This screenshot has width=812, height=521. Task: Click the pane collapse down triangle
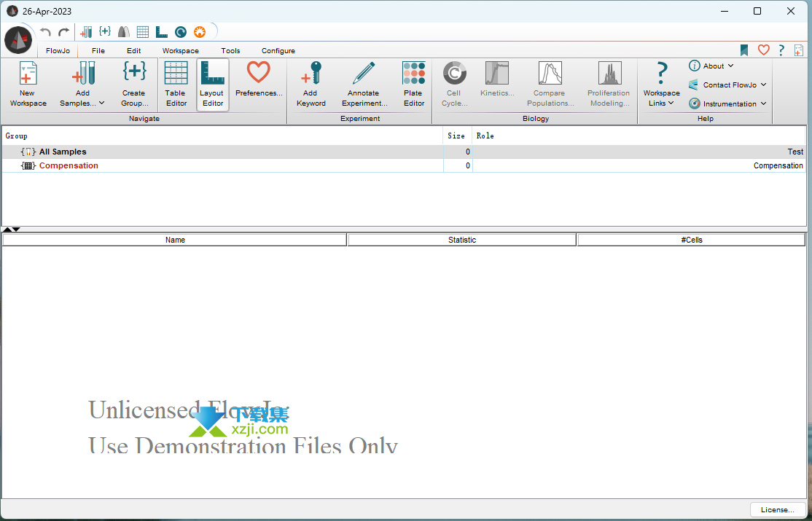(16, 229)
